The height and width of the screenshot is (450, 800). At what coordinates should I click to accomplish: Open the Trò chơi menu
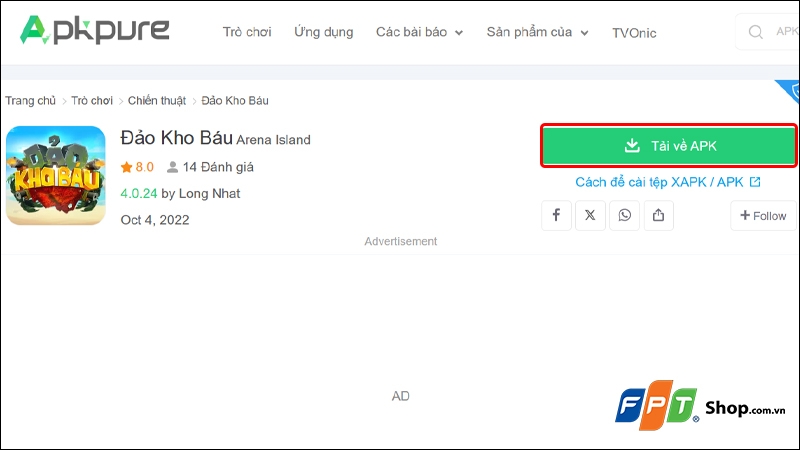coord(247,32)
